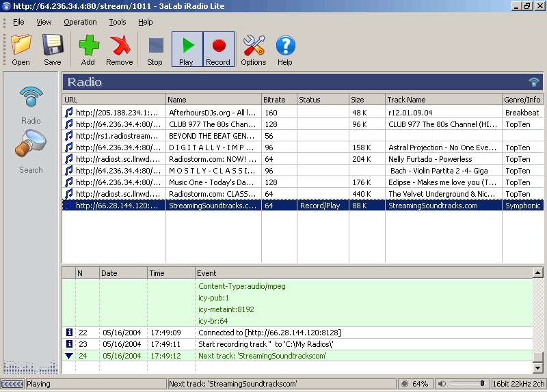Click the speaker mute icon
Image resolution: width=547 pixels, height=392 pixels.
[x=442, y=384]
